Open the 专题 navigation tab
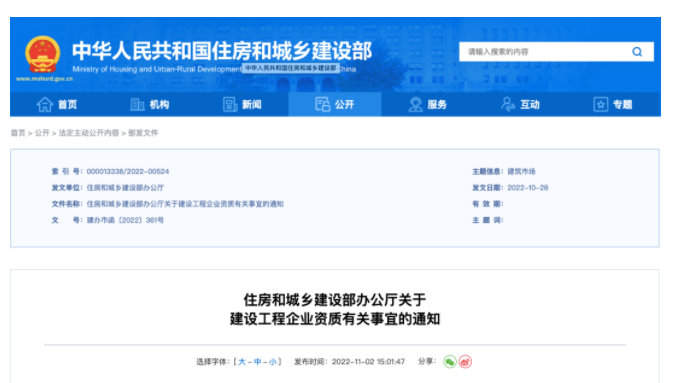677x383 pixels. [x=613, y=104]
